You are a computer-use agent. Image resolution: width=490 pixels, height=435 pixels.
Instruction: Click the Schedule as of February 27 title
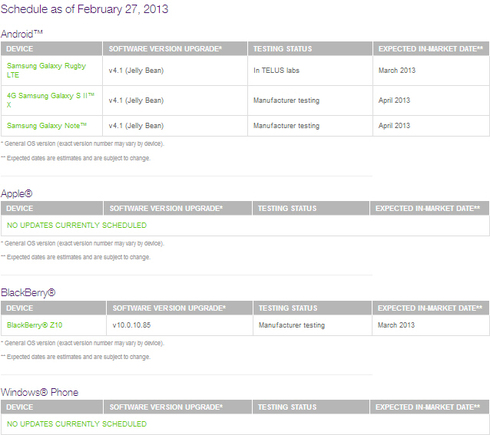[84, 9]
